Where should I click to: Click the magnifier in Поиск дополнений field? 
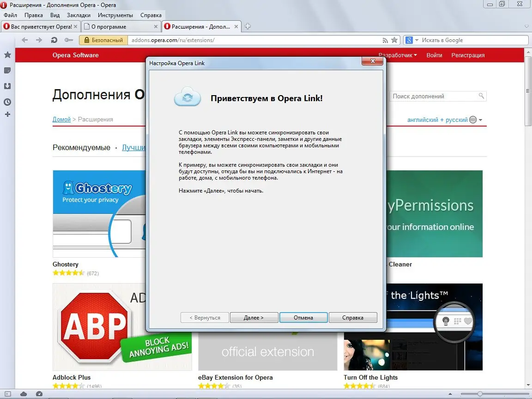coord(481,96)
